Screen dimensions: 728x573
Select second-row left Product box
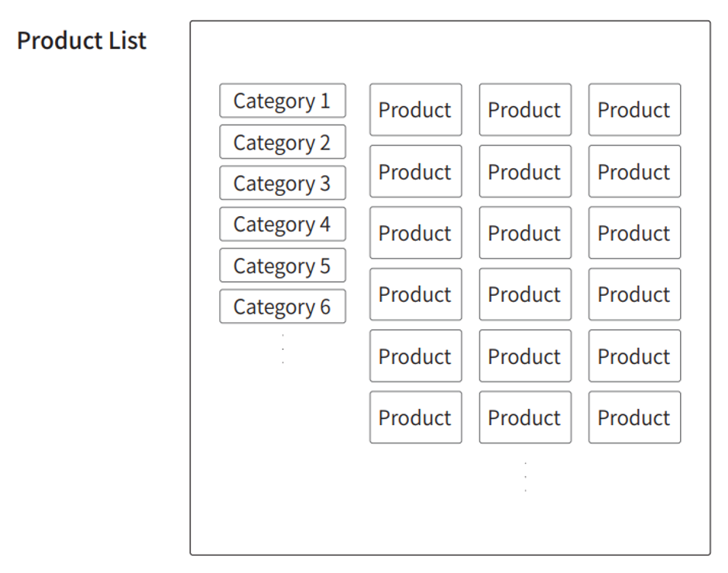(x=416, y=171)
